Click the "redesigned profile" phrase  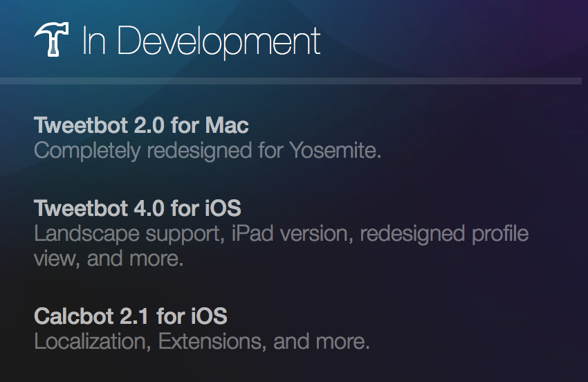click(x=444, y=233)
